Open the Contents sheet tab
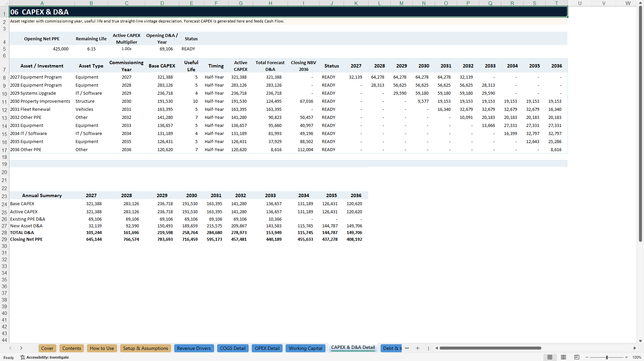Screen dimensions: 644x361 point(72,348)
